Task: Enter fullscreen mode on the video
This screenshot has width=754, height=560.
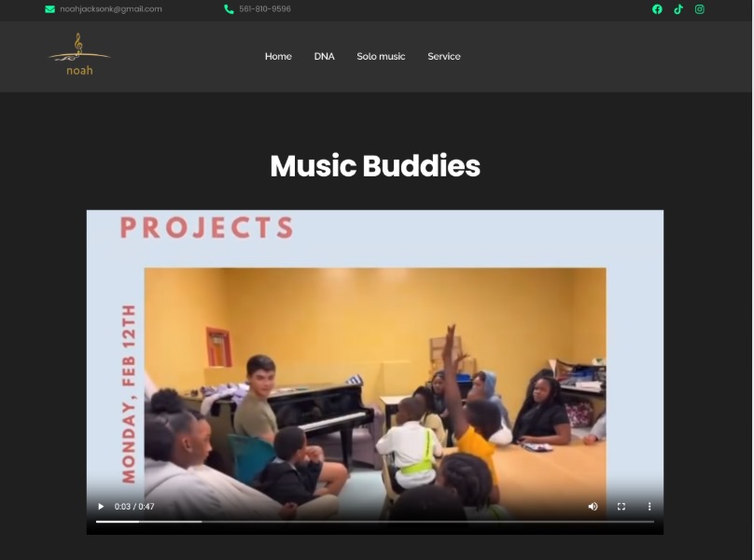Action: pyautogui.click(x=621, y=506)
